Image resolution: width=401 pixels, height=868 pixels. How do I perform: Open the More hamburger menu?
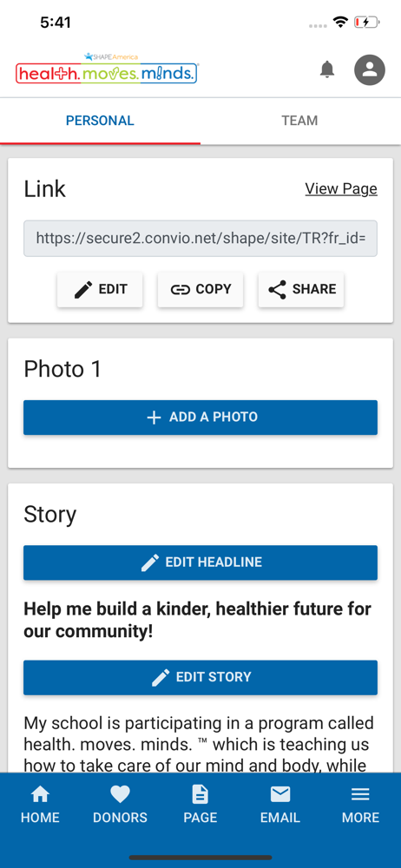360,805
